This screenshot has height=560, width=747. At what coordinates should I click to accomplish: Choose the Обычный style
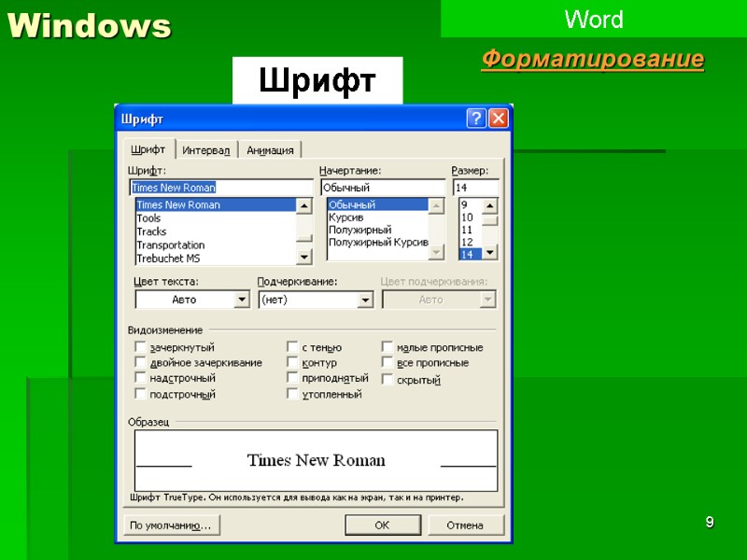point(378,204)
